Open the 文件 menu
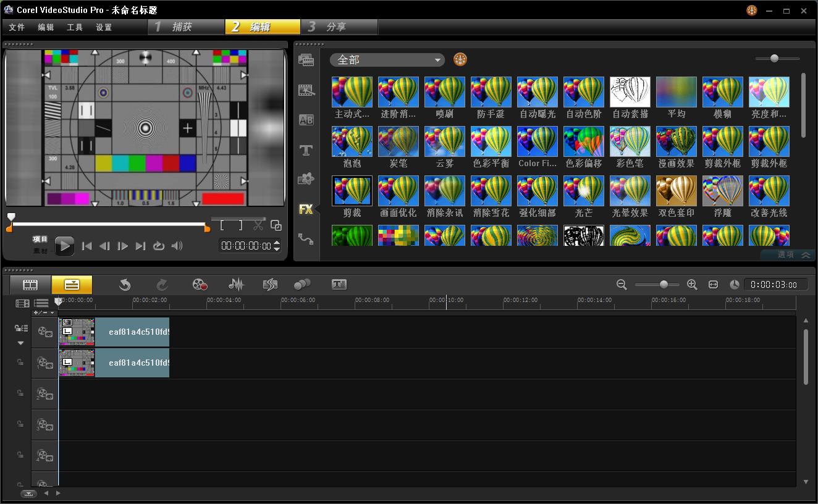 point(17,27)
